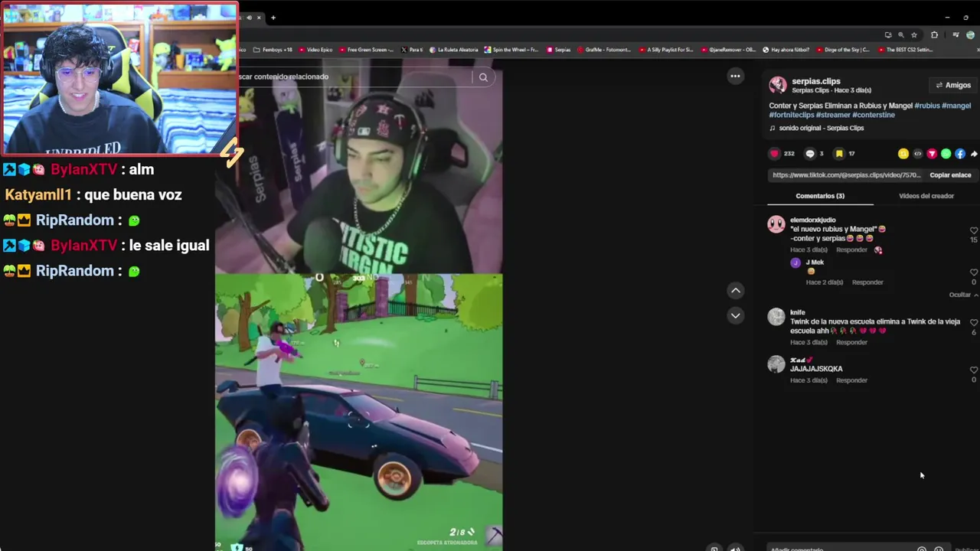Viewport: 980px width, 551px height.
Task: Click the embed code icon
Action: (x=917, y=154)
